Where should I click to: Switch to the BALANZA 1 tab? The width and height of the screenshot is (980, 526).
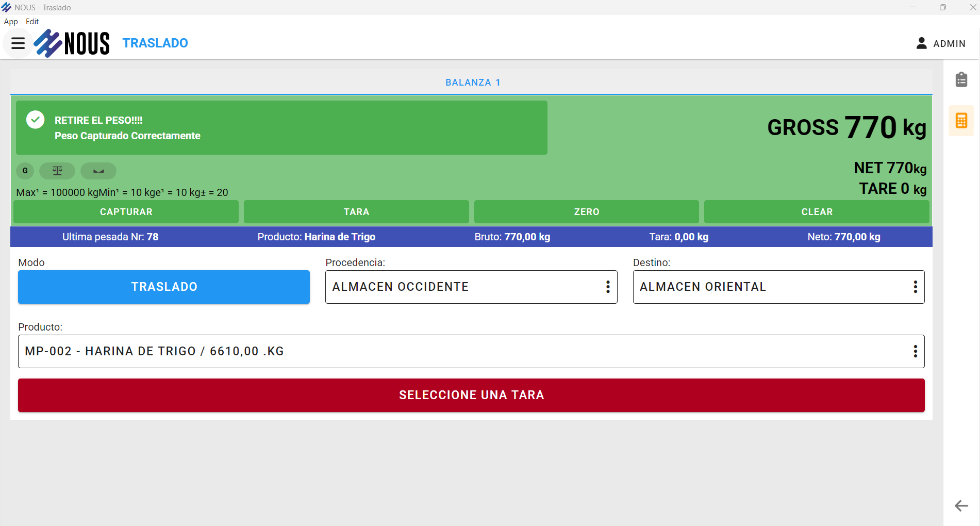pos(472,83)
